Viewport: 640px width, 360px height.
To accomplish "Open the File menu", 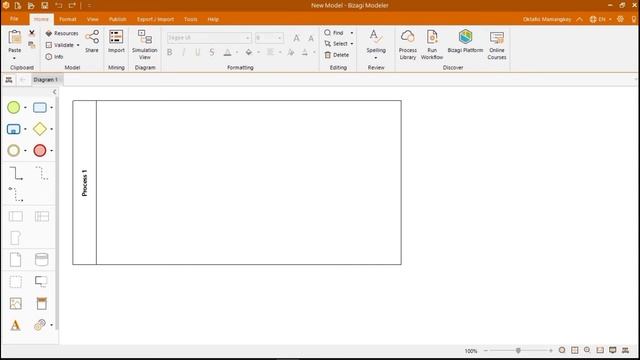I will point(14,19).
